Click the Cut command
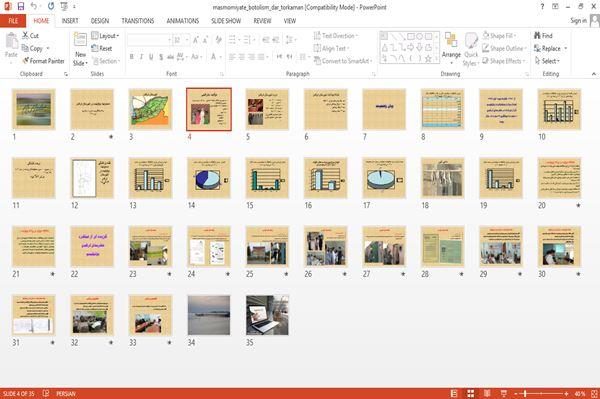 pos(31,36)
